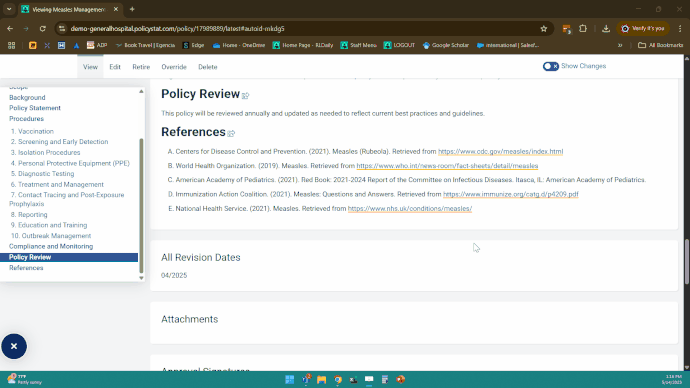The image size is (690, 388).
Task: Go to 7. Contact Tracing and Post-Exposure Prophylaxis
Action: click(x=67, y=199)
